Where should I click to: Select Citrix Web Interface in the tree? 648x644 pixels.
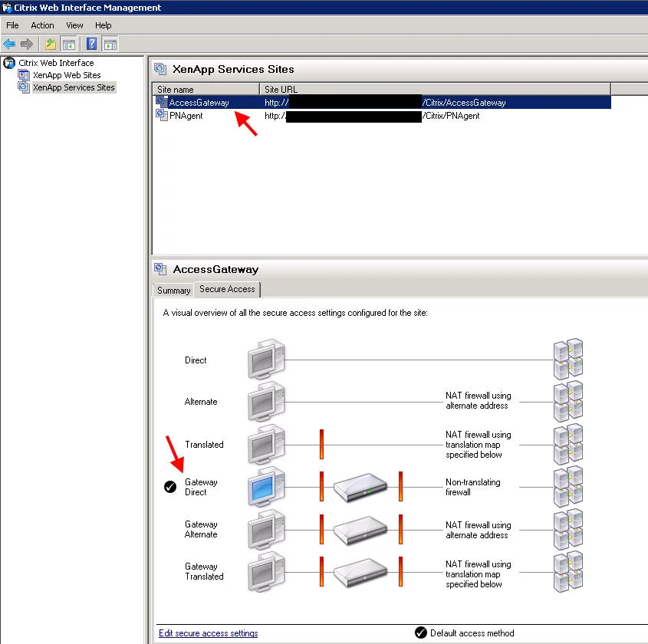pos(56,63)
